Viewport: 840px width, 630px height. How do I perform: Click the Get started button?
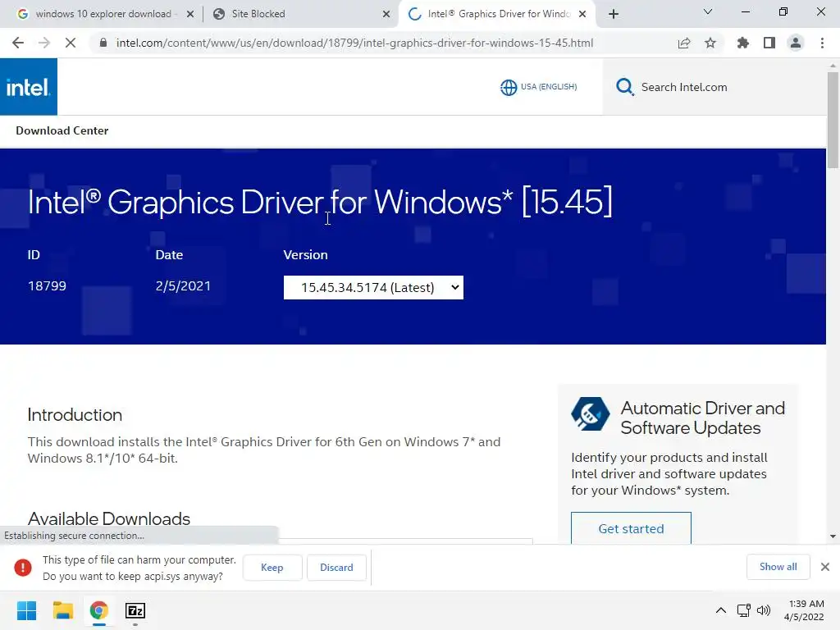click(631, 528)
